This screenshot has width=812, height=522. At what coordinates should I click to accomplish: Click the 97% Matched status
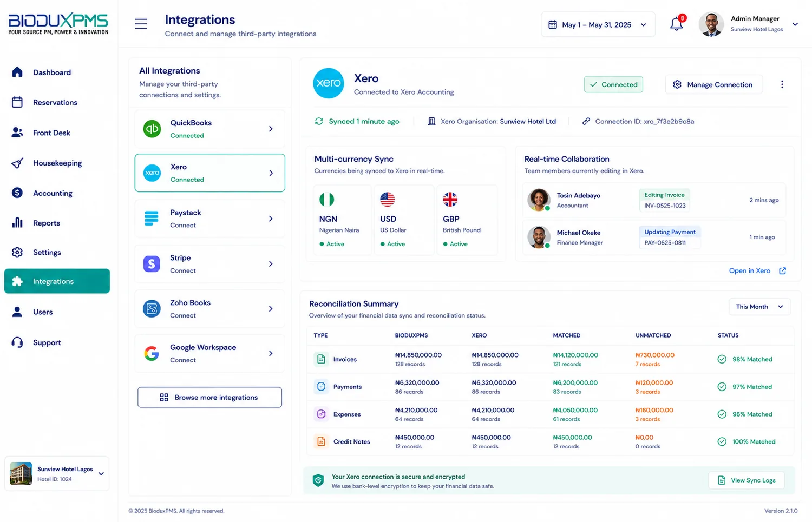click(x=745, y=387)
